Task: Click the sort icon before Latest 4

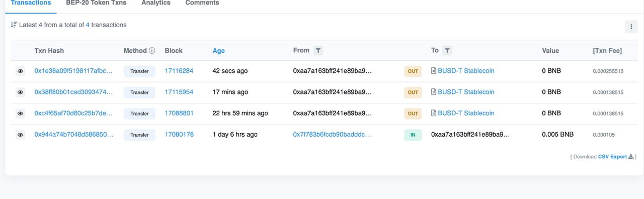Action: tap(14, 25)
